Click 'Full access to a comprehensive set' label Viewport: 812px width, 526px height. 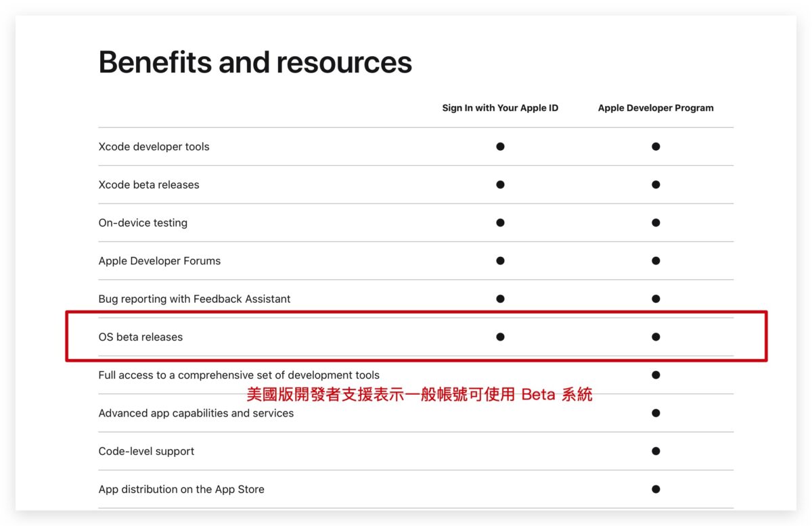239,375
